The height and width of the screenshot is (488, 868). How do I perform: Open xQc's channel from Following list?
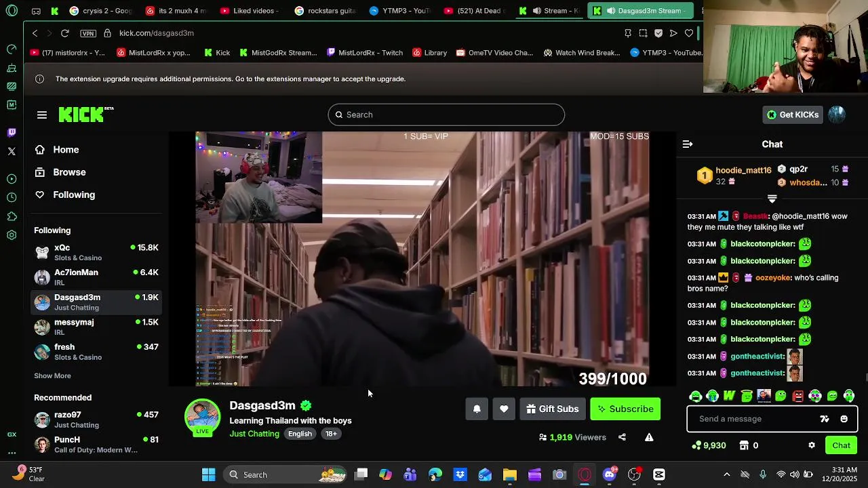pos(96,252)
